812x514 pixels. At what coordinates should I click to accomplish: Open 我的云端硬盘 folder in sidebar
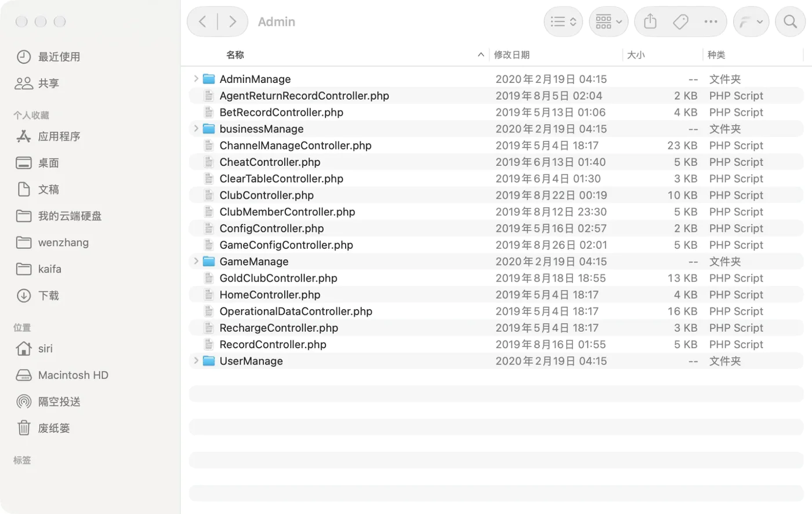tap(59, 216)
